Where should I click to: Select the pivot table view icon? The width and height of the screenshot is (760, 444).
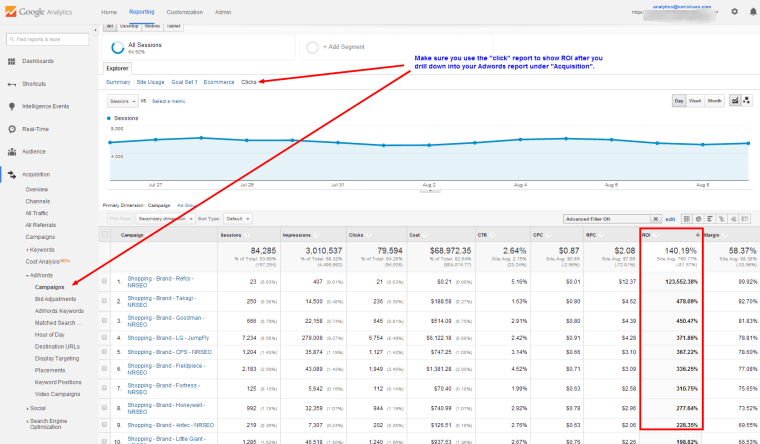coord(744,219)
